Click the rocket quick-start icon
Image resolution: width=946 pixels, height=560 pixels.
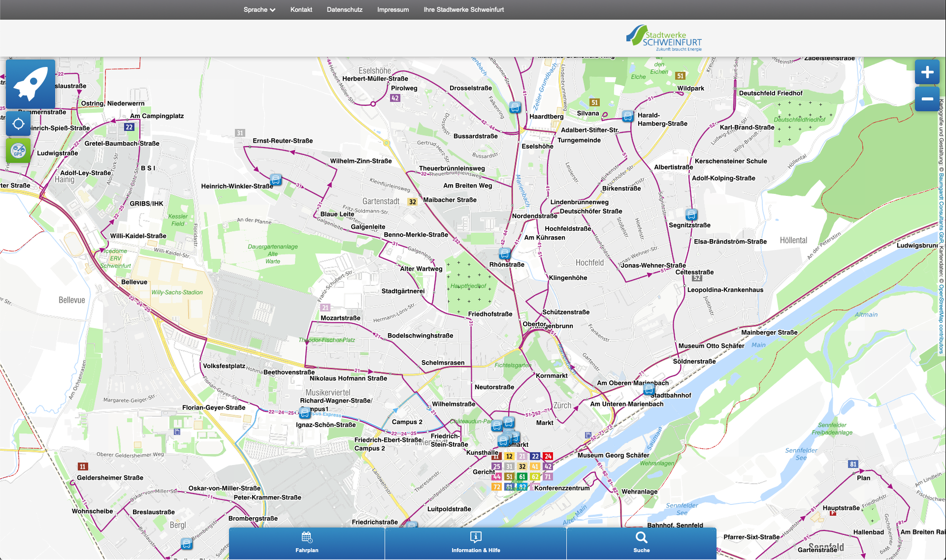31,84
